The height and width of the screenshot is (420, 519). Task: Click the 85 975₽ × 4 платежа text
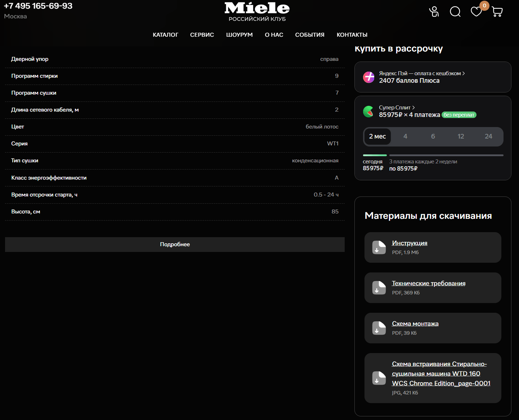[410, 115]
